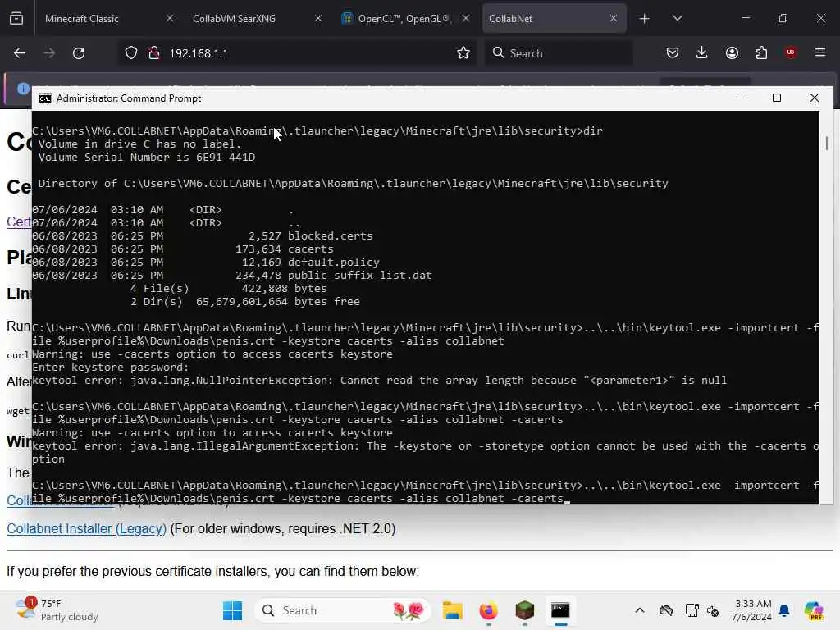Close the CollabVM SearXNG tab
Screen dimensions: 840x630
(x=318, y=18)
